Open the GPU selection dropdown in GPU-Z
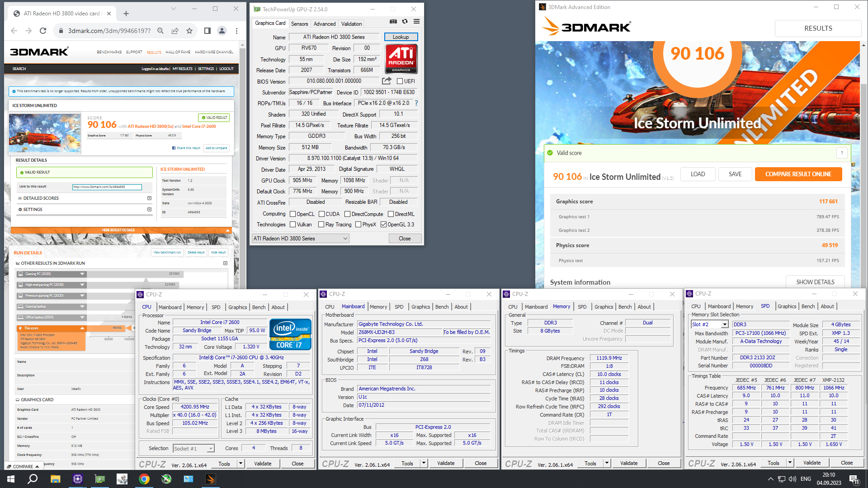 coord(300,239)
